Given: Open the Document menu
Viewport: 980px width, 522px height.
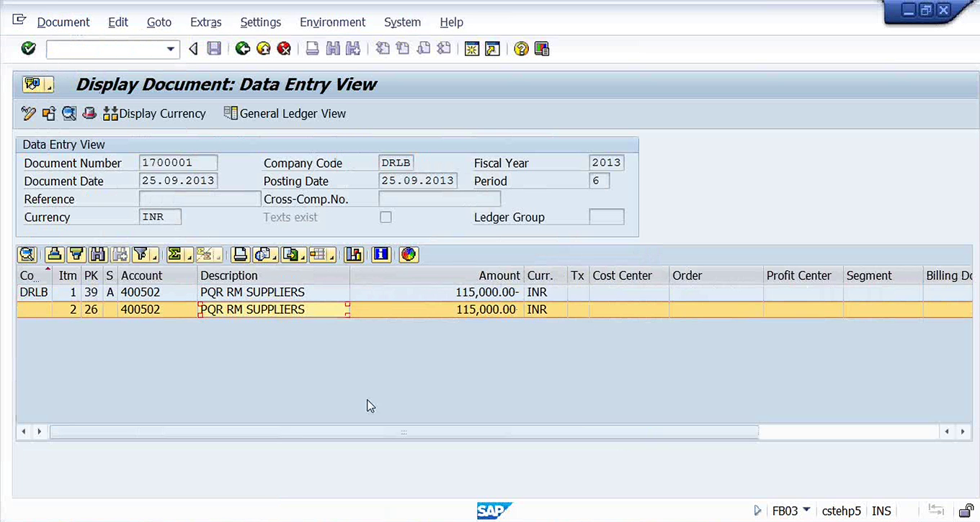Looking at the screenshot, I should [x=63, y=22].
